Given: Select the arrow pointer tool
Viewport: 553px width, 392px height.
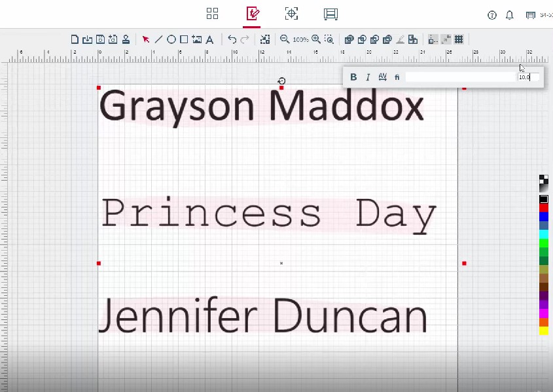Looking at the screenshot, I should [x=146, y=39].
